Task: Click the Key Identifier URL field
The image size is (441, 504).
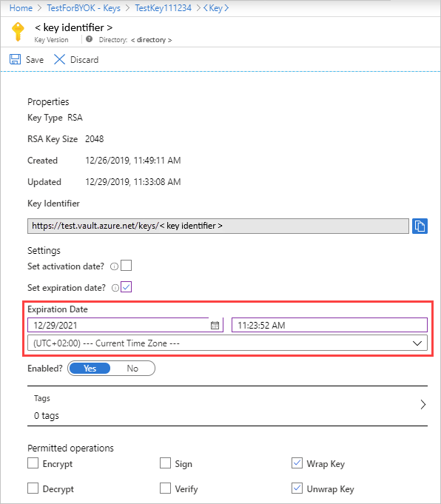Action: coord(218,226)
